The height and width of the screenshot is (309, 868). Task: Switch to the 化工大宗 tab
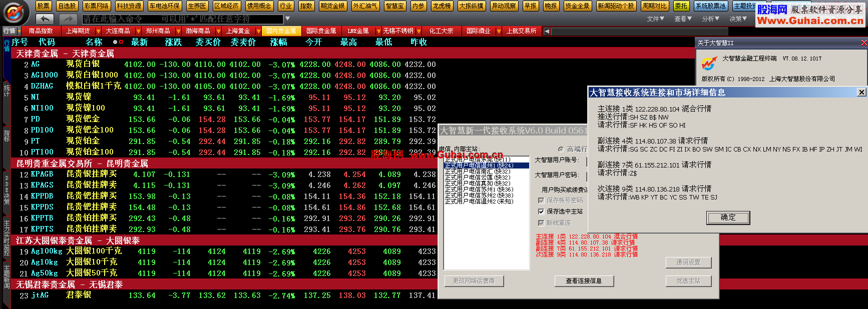tap(442, 31)
